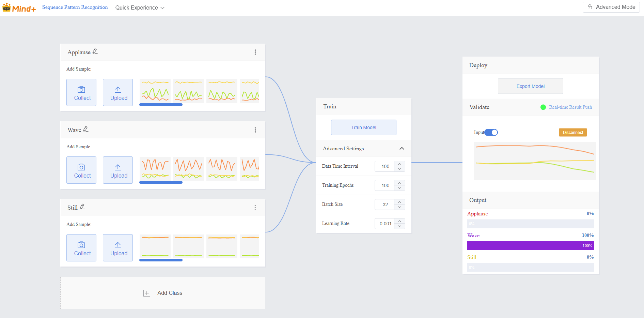The height and width of the screenshot is (318, 644).
Task: Collapse the Advanced Settings section
Action: tap(402, 149)
